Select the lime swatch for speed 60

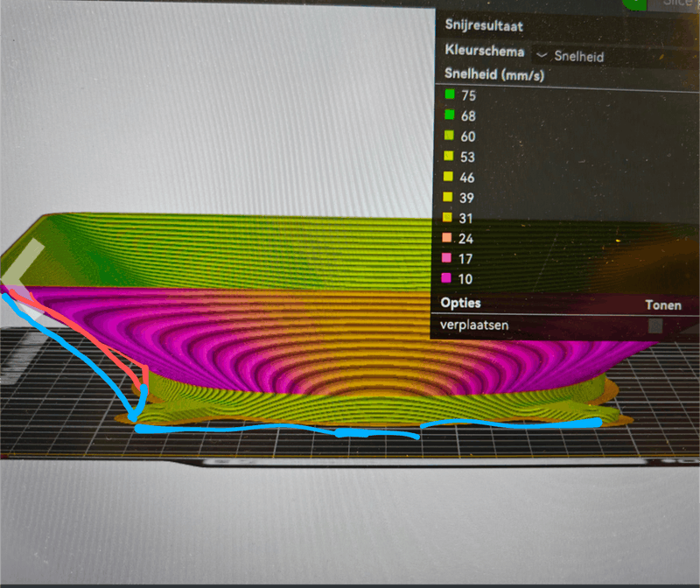tap(449, 136)
